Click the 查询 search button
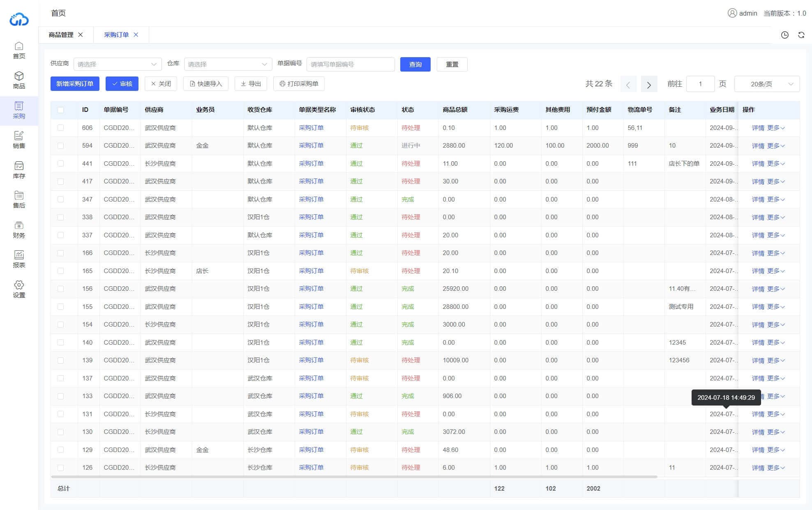The height and width of the screenshot is (510, 812). pyautogui.click(x=415, y=64)
